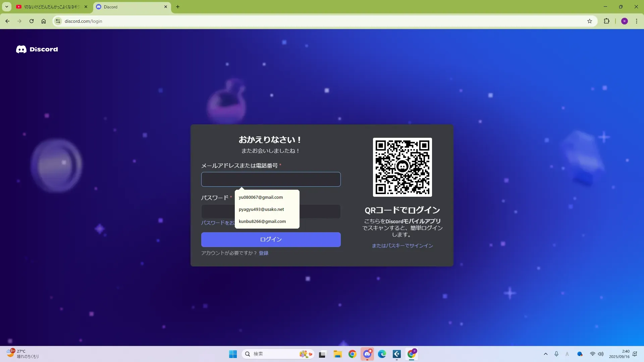The width and height of the screenshot is (644, 362).
Task: Click またはパスキーでサインイン link
Action: (x=402, y=246)
